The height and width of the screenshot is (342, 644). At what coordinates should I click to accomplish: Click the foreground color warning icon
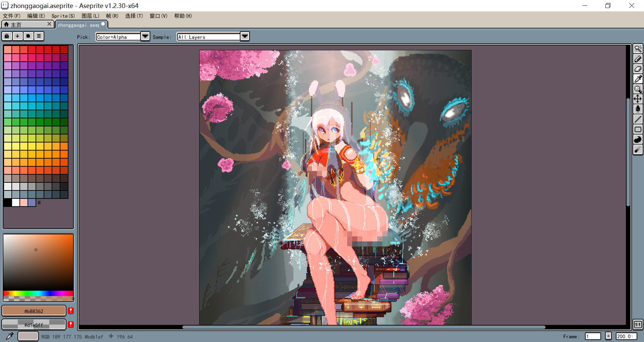point(70,311)
